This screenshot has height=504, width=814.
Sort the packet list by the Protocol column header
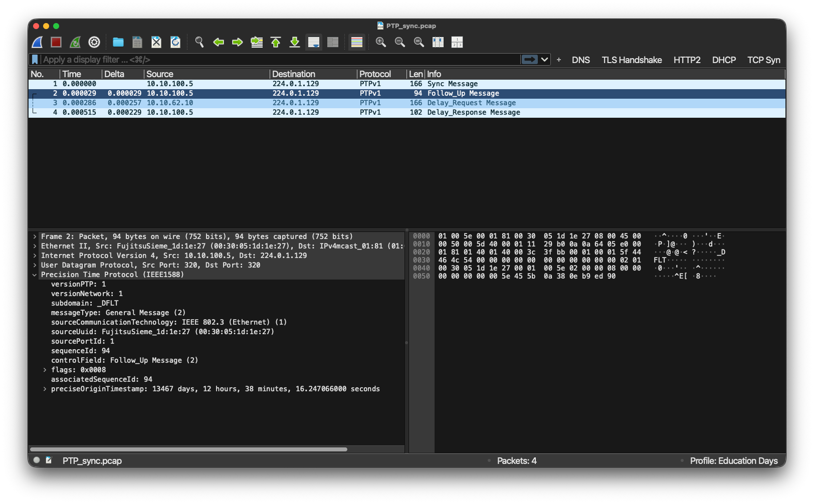[381, 74]
